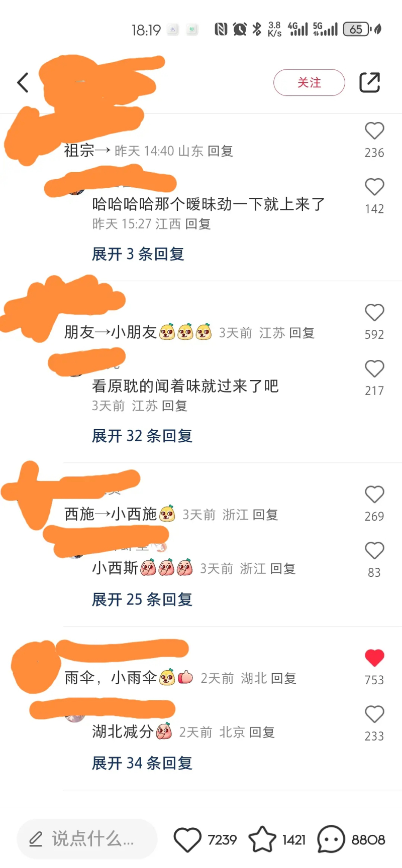Reply to 雨伞，小雨伞 comment via 回复
This screenshot has height=868, width=402.
283,678
